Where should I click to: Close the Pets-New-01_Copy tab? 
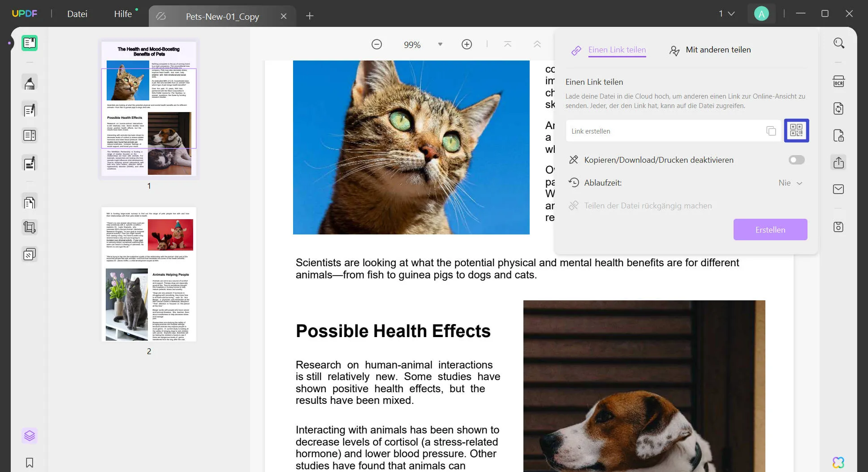point(284,16)
